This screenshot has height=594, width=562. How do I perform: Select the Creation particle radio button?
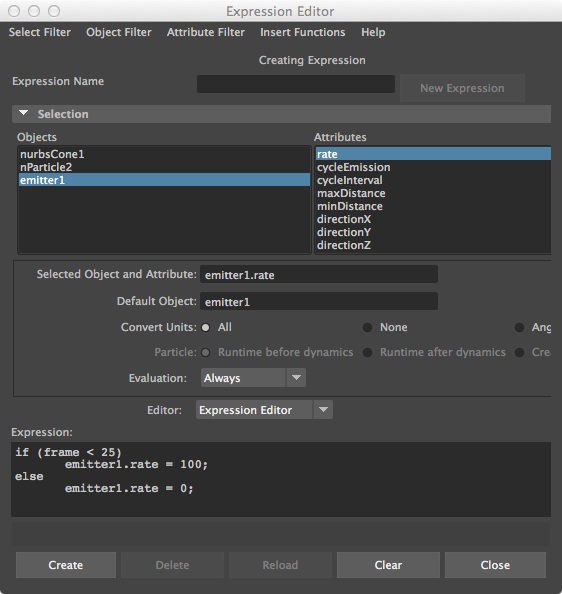520,353
